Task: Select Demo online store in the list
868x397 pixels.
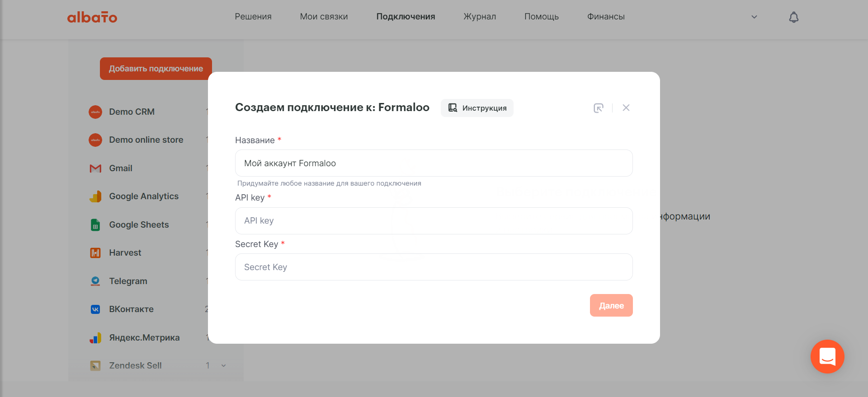Action: pyautogui.click(x=146, y=140)
